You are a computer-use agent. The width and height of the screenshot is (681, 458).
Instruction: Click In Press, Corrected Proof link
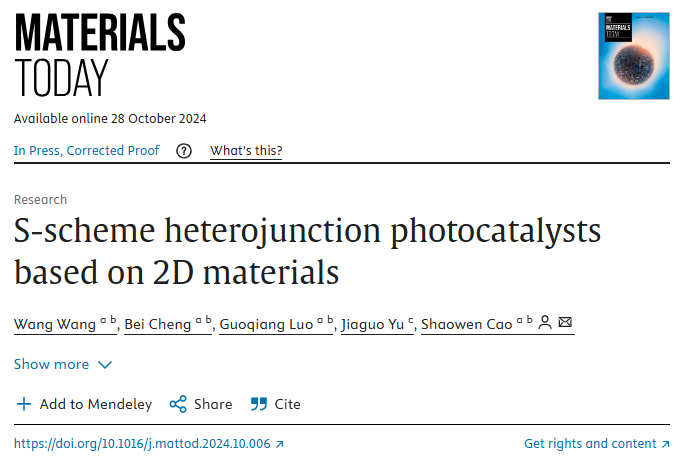point(86,151)
